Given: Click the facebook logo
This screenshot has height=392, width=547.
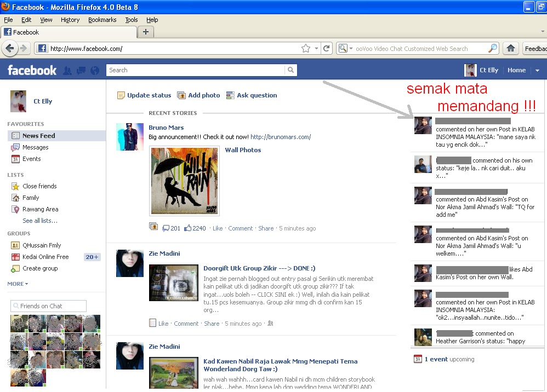Looking at the screenshot, I should [x=32, y=71].
